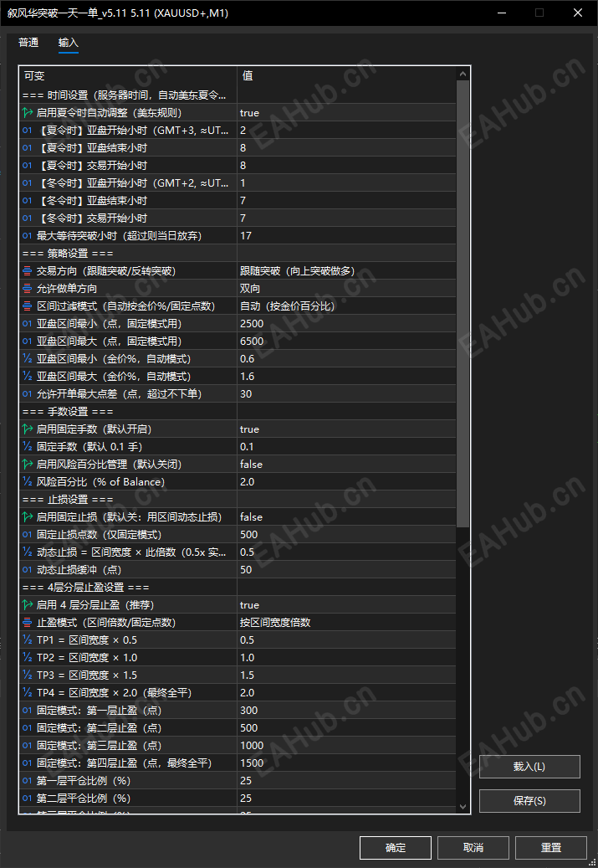Click the 重置 button
This screenshot has width=598, height=868.
[551, 848]
